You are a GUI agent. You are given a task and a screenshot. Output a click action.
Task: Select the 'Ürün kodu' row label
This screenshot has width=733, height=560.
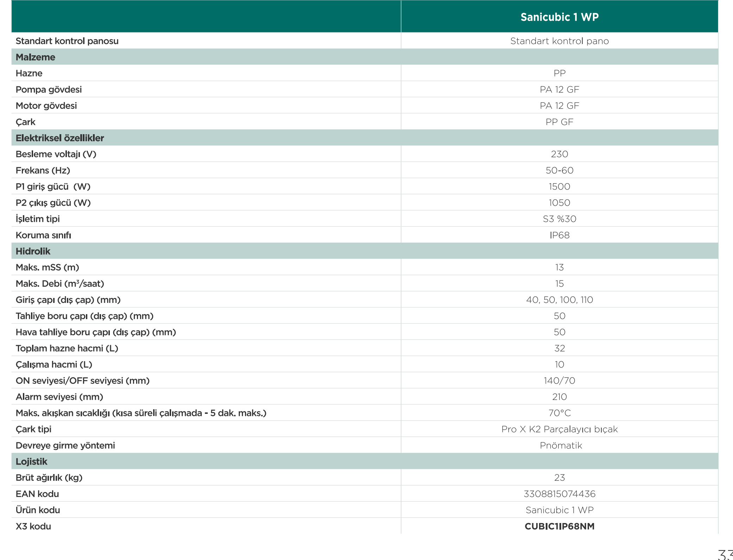(x=38, y=510)
